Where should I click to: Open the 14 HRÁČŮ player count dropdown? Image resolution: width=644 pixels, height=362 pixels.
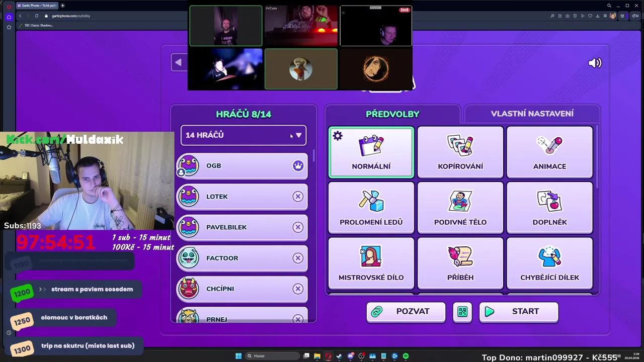point(244,135)
